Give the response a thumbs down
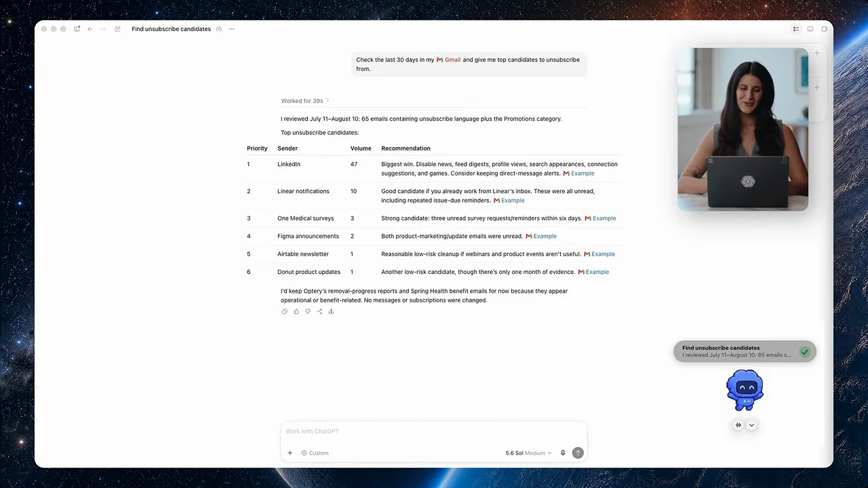The height and width of the screenshot is (488, 868). [x=308, y=312]
